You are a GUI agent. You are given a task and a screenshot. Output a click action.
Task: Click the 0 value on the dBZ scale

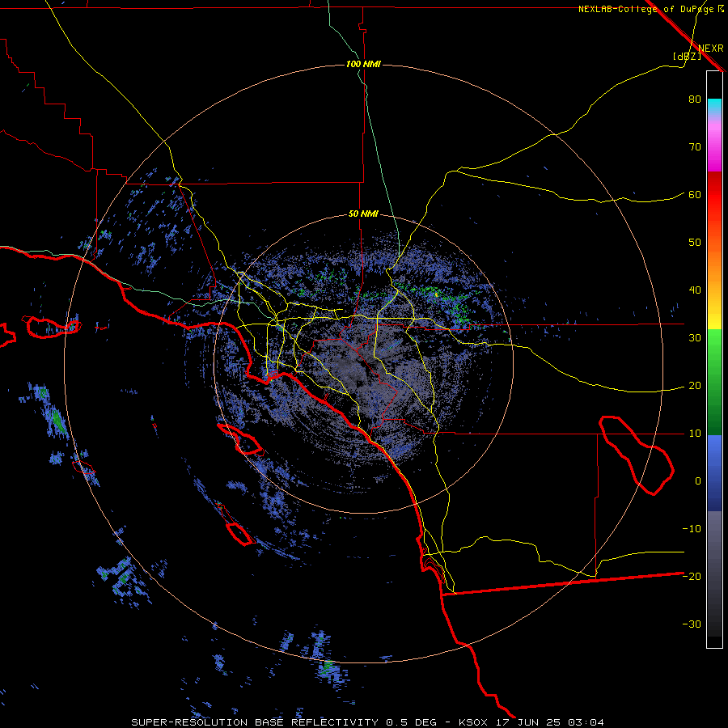tap(698, 481)
